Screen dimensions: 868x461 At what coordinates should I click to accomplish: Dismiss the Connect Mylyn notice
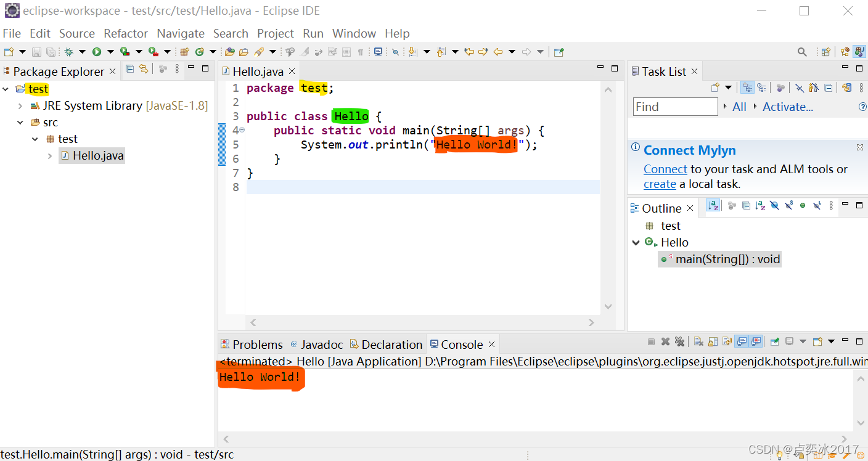860,147
